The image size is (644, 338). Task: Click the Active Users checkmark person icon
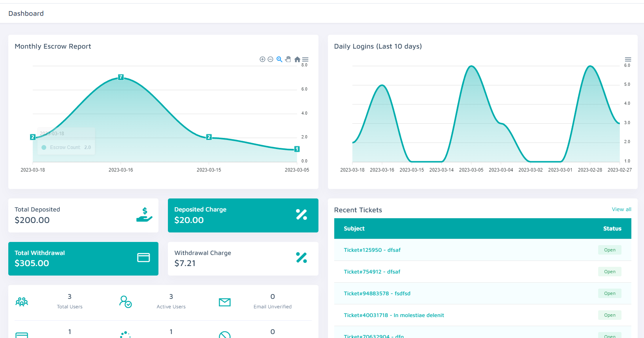click(x=125, y=302)
